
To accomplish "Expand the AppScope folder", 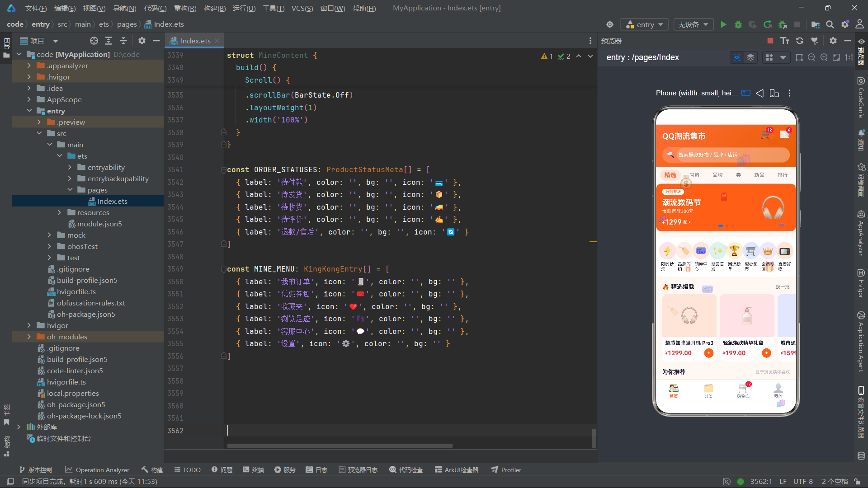I will coord(29,99).
